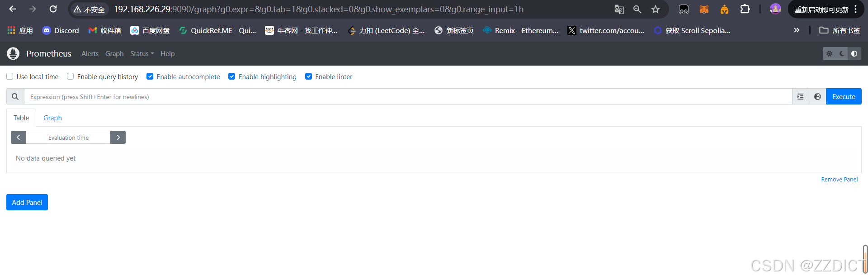
Task: Click the Add Panel button
Action: coord(27,202)
